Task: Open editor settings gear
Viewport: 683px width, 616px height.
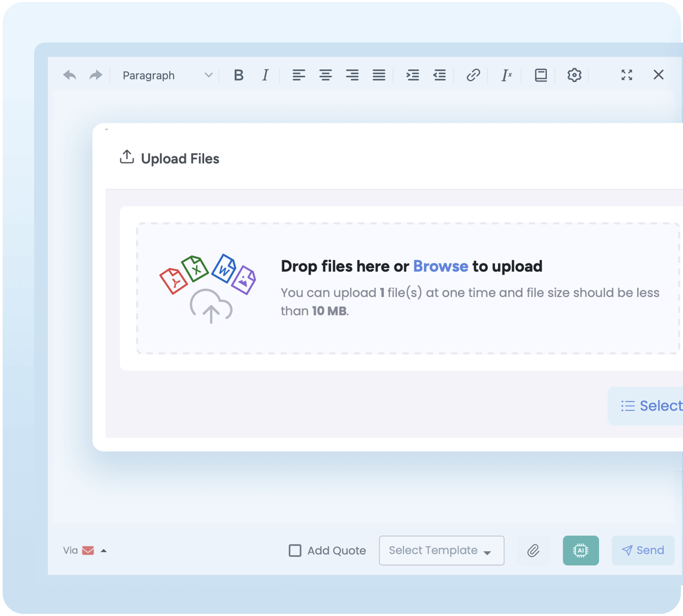Action: [574, 75]
